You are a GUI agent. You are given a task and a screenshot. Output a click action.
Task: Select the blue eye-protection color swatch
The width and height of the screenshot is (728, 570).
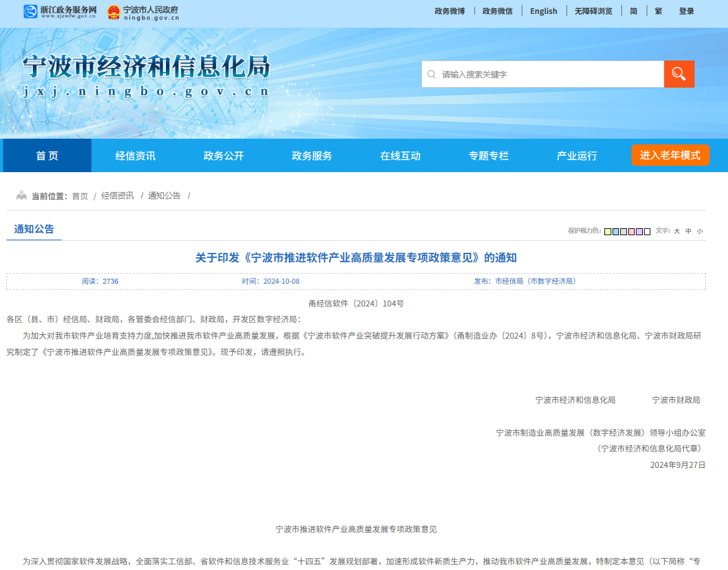point(616,232)
